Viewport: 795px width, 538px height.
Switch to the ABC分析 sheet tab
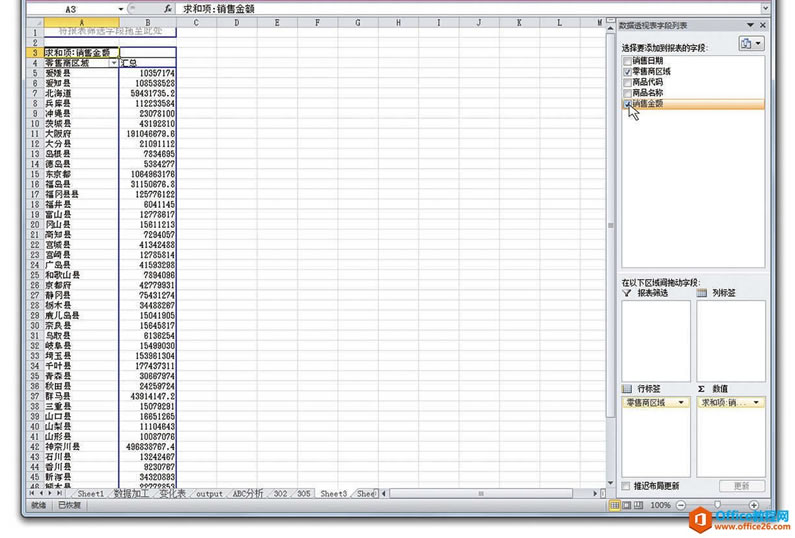pyautogui.click(x=247, y=493)
